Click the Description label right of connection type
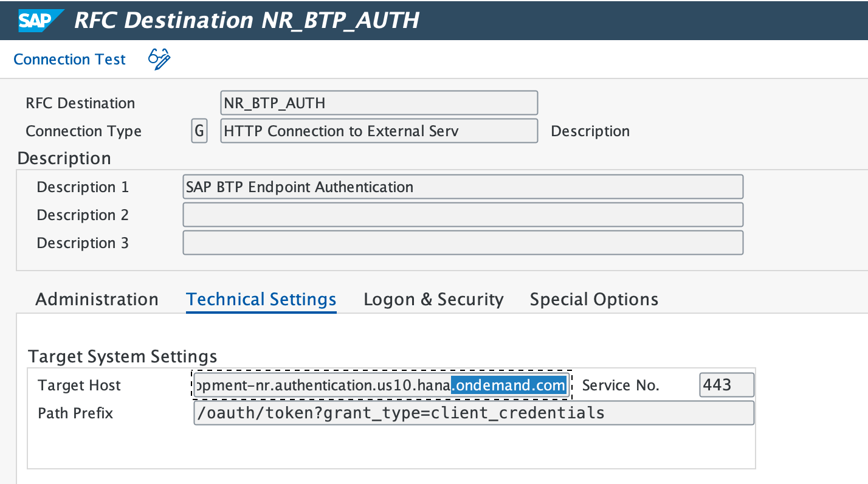 click(x=590, y=131)
